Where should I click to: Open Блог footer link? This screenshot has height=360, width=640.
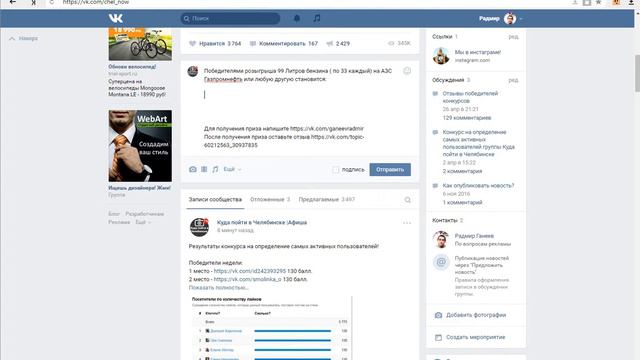pyautogui.click(x=114, y=214)
